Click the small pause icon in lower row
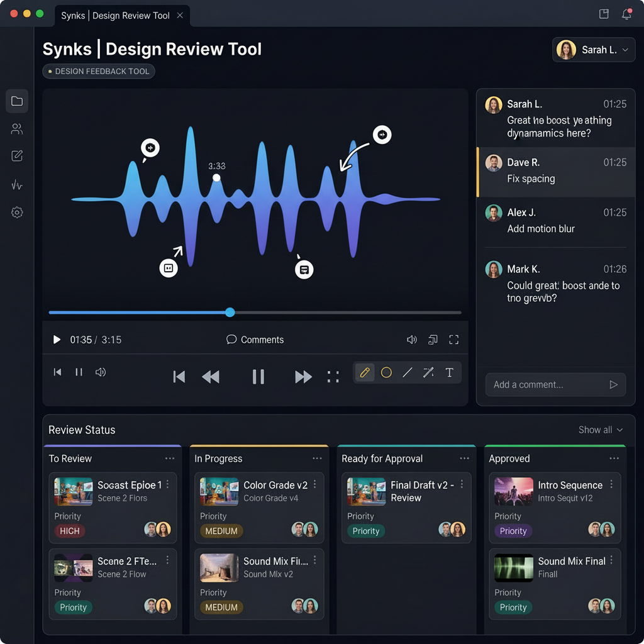 [79, 372]
